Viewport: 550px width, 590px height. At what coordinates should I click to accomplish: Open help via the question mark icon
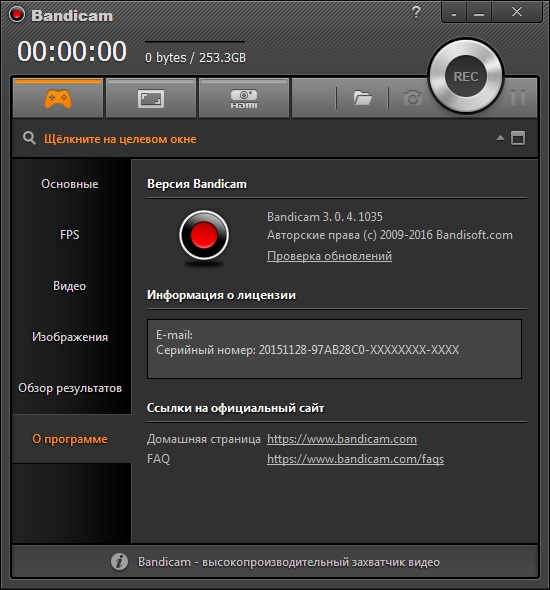coord(416,12)
